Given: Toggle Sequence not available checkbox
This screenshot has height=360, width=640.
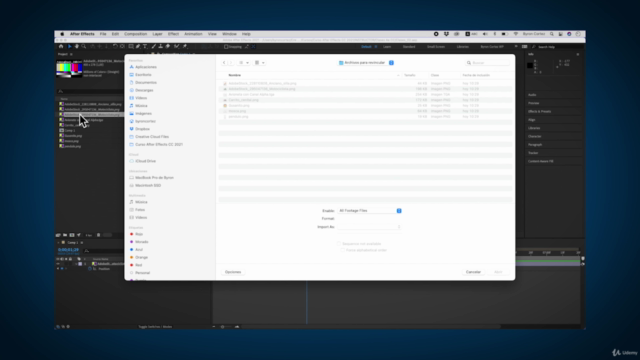Looking at the screenshot, I should pyautogui.click(x=339, y=244).
